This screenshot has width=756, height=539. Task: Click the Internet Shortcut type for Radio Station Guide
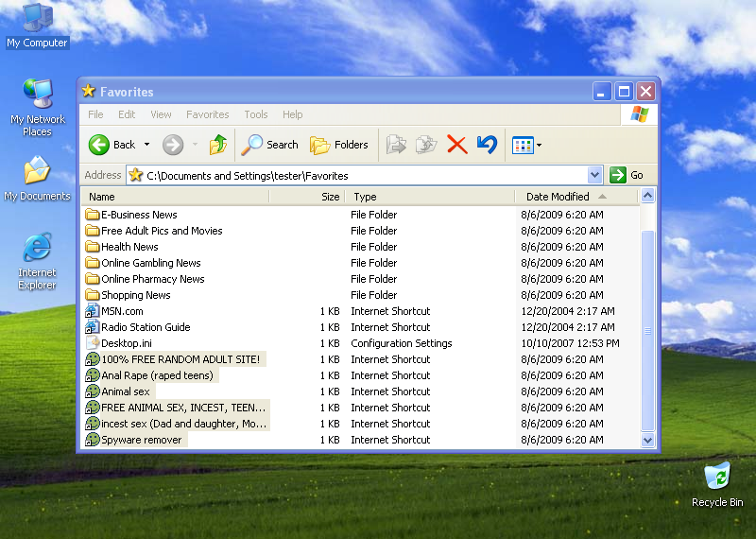coord(390,327)
